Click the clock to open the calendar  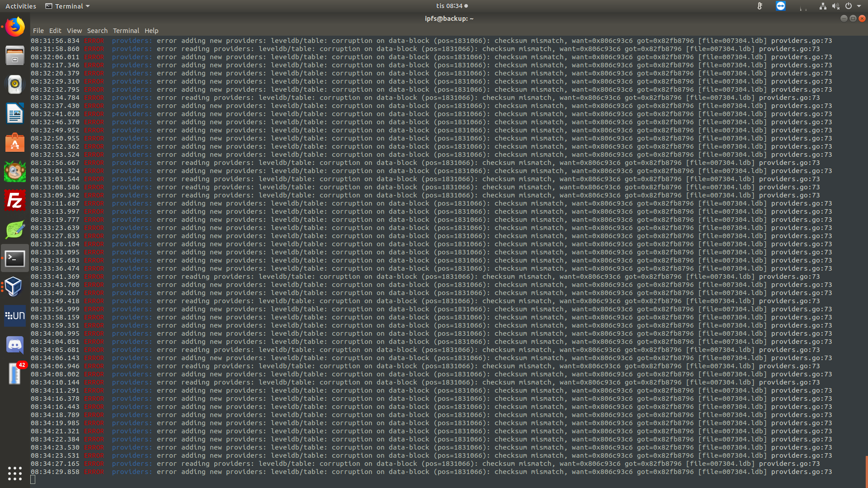tap(450, 6)
